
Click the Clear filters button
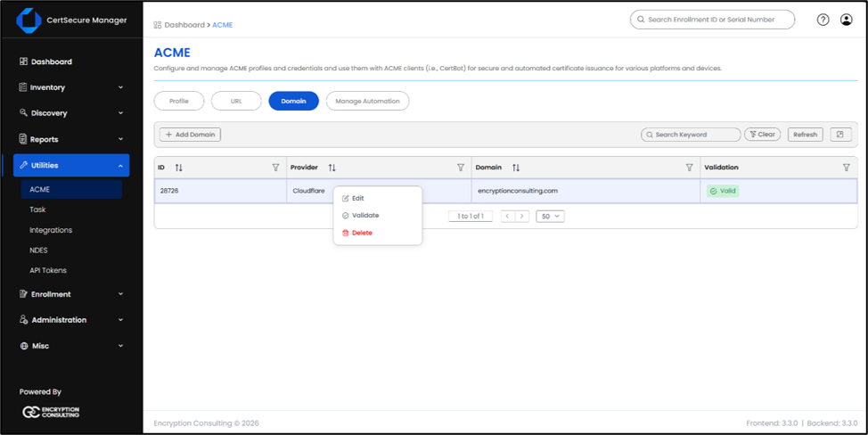coord(762,135)
